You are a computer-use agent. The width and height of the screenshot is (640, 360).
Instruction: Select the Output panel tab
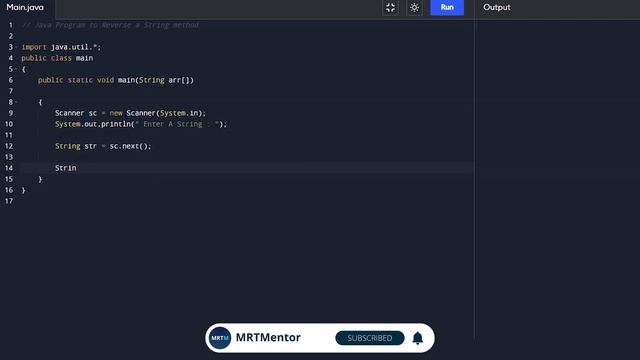pyautogui.click(x=497, y=7)
